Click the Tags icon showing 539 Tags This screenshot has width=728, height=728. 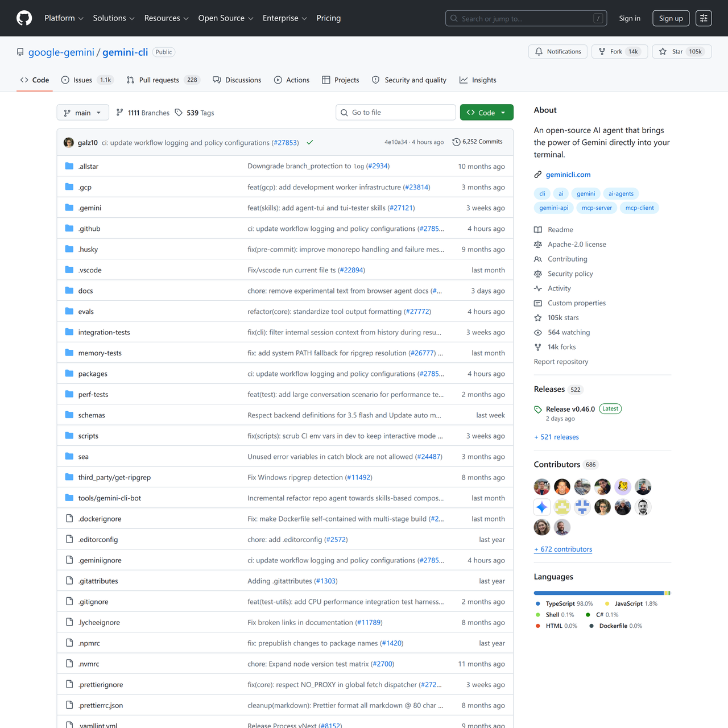[179, 113]
